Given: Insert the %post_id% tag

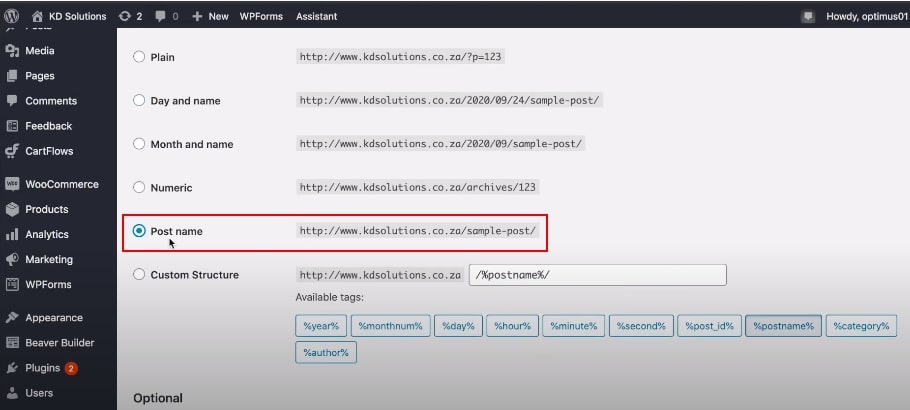Looking at the screenshot, I should coord(709,326).
